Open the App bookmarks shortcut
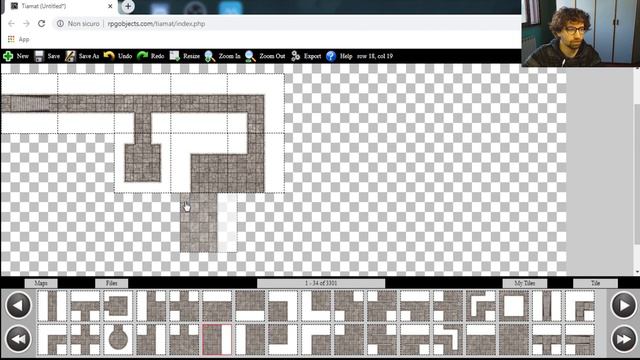640x360 pixels. tap(18, 39)
